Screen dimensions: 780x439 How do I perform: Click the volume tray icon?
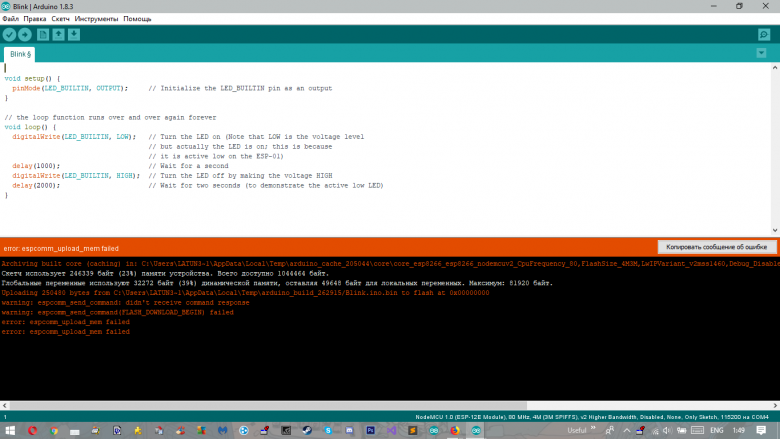click(667, 431)
